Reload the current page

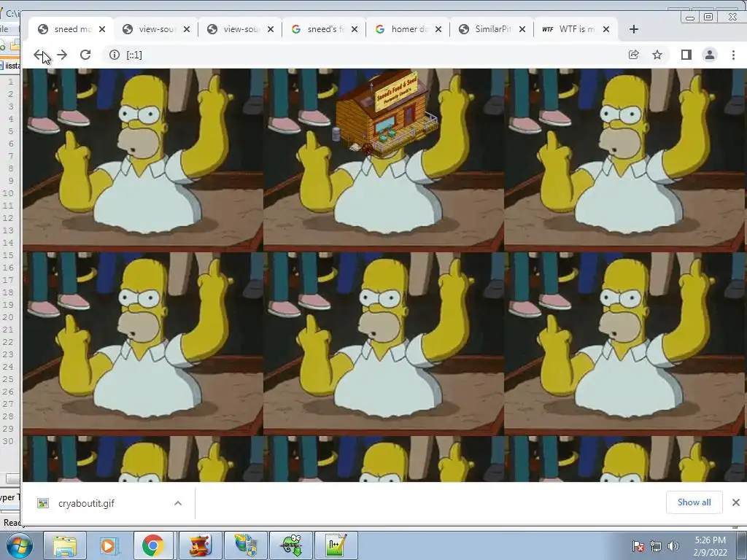tap(85, 55)
